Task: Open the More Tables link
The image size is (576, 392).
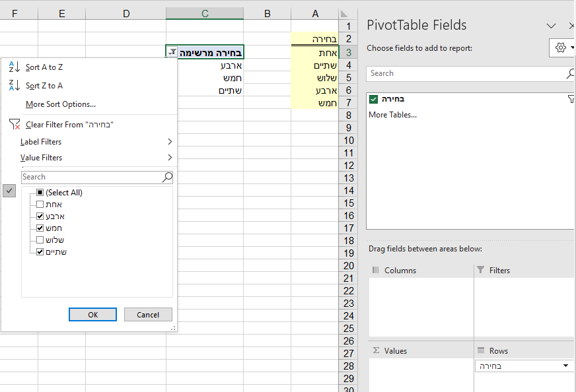Action: click(x=392, y=115)
